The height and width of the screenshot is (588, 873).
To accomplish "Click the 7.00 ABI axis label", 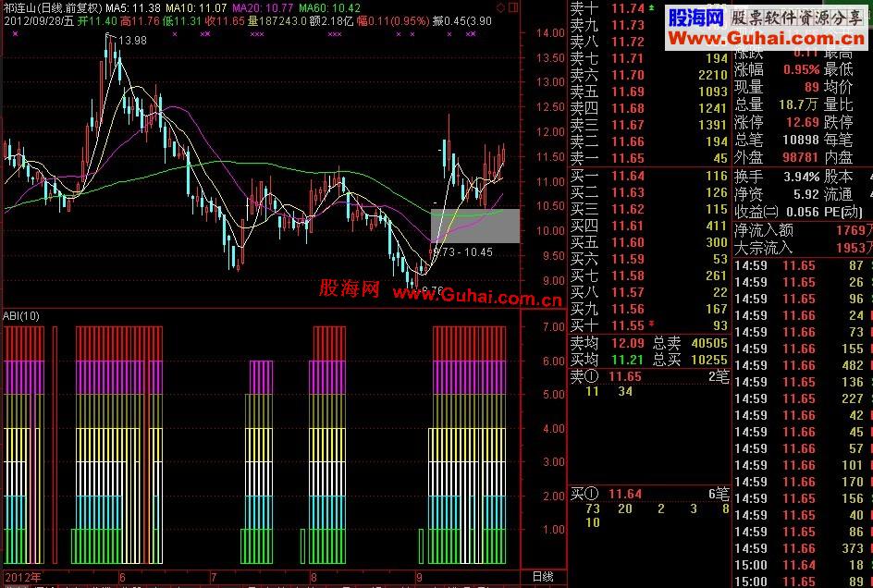I will coord(554,327).
